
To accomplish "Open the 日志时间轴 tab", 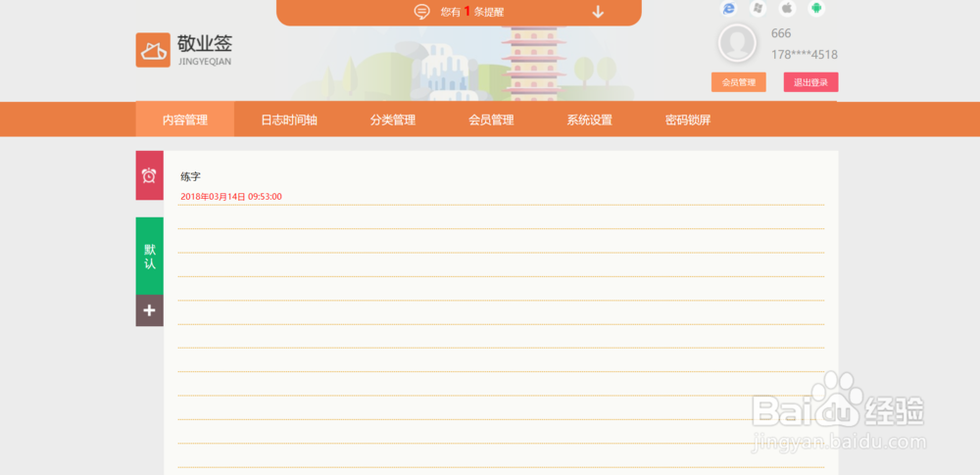I will coord(289,120).
